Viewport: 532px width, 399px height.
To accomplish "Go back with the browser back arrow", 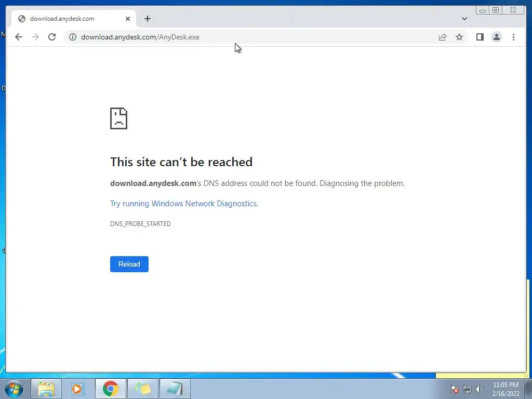I will 19,37.
